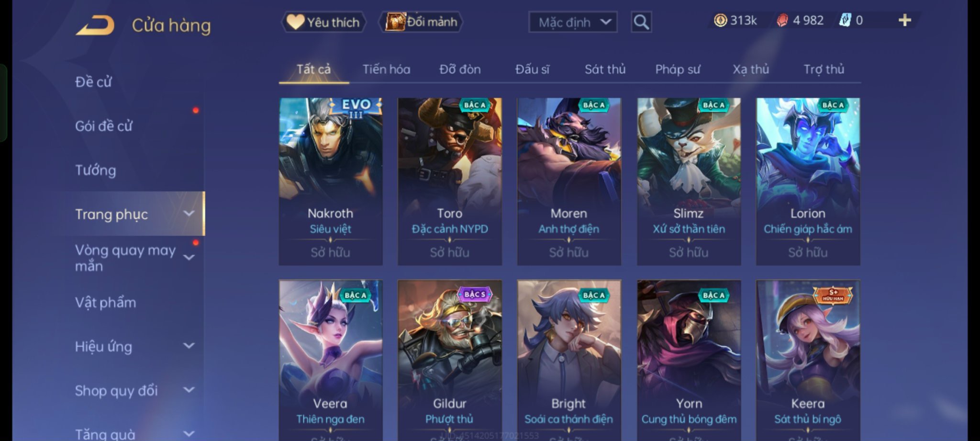980x441 pixels.
Task: Select the Pháp sư category tab
Action: [x=677, y=69]
